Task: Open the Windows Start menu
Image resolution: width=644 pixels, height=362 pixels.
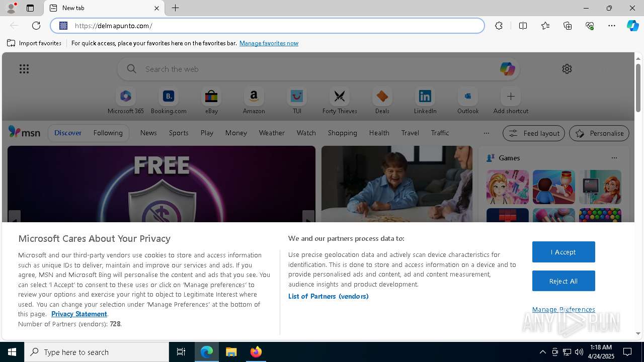Action: click(12, 352)
